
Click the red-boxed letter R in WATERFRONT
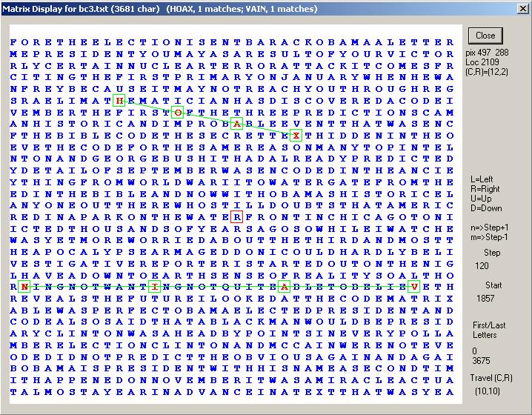pos(237,216)
